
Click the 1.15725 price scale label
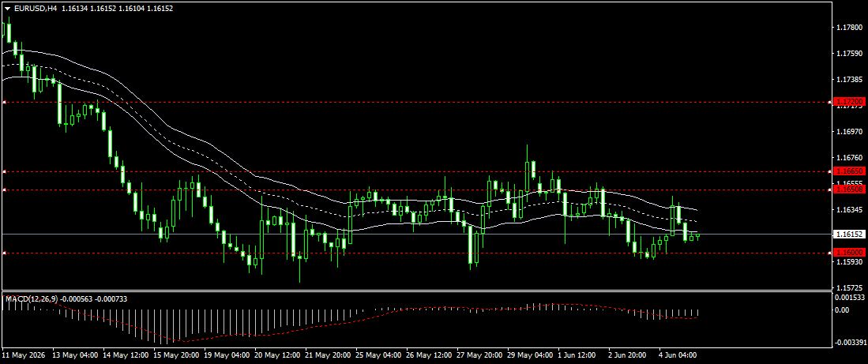pyautogui.click(x=850, y=288)
